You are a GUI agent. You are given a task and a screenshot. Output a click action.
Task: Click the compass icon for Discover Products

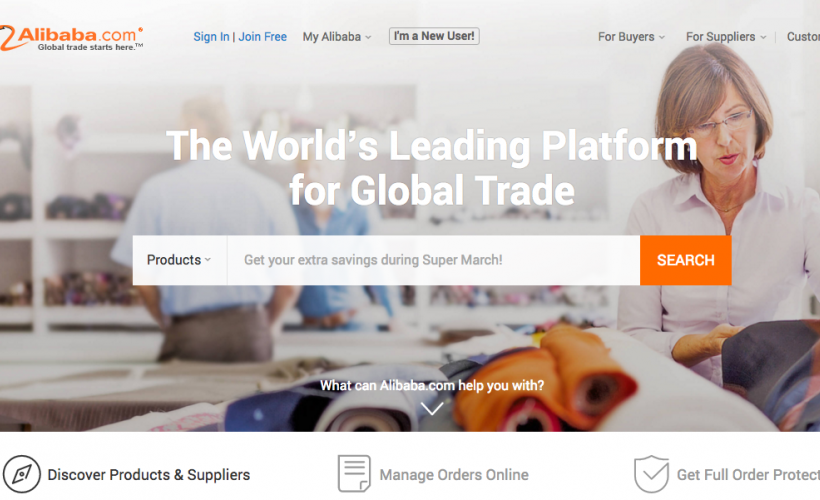(21, 474)
